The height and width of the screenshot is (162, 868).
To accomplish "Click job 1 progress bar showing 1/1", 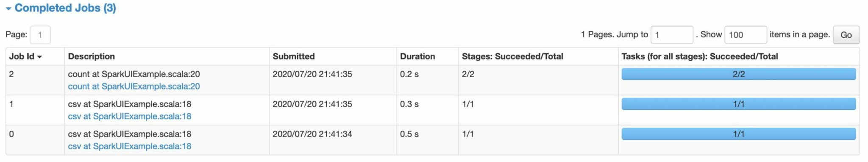I will point(739,104).
